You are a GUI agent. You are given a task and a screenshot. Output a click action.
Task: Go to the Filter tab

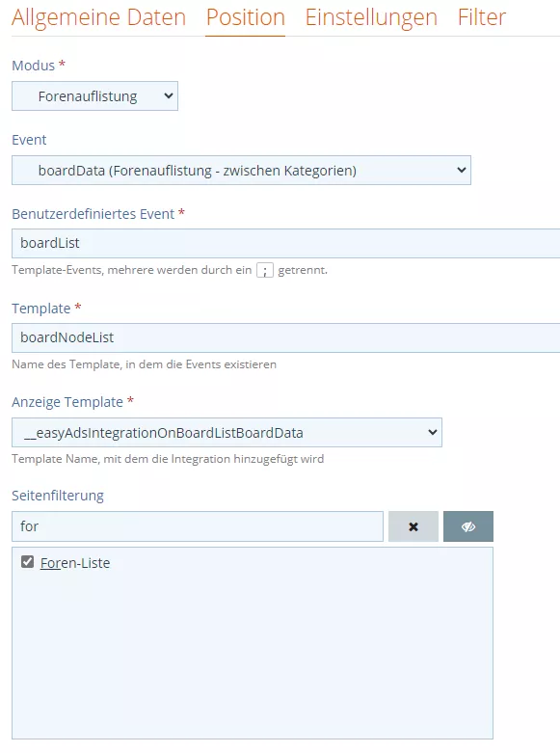(x=482, y=17)
